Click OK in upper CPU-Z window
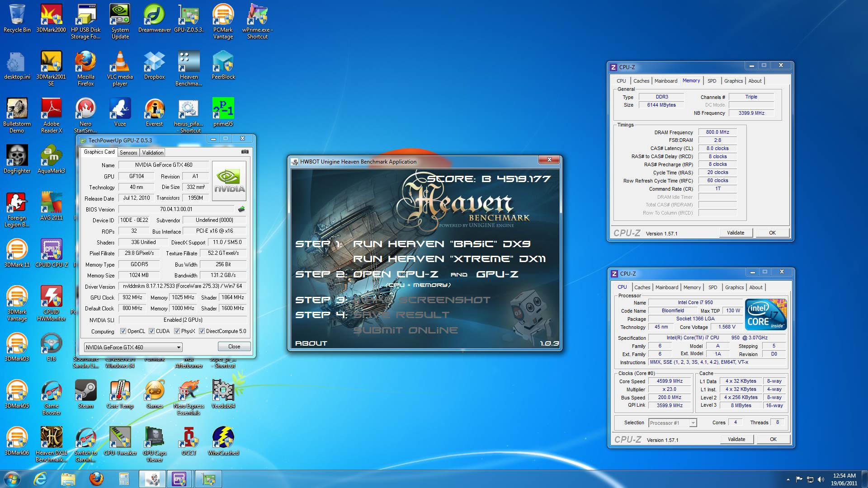The height and width of the screenshot is (488, 868). tap(772, 233)
